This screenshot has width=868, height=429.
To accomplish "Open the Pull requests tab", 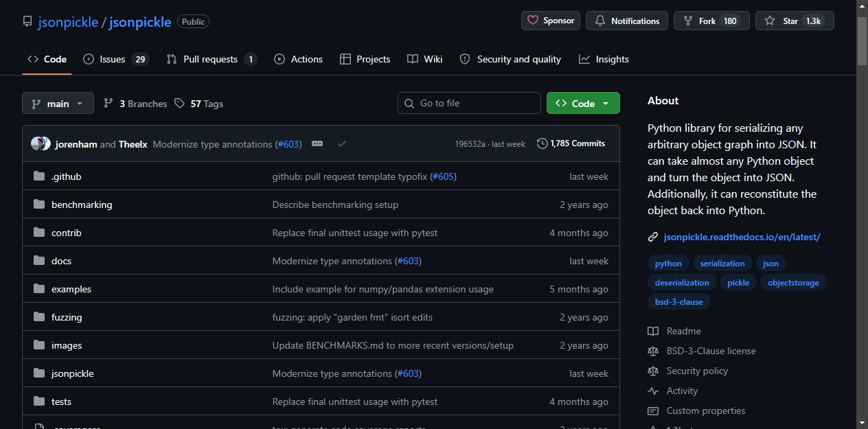I will click(212, 59).
